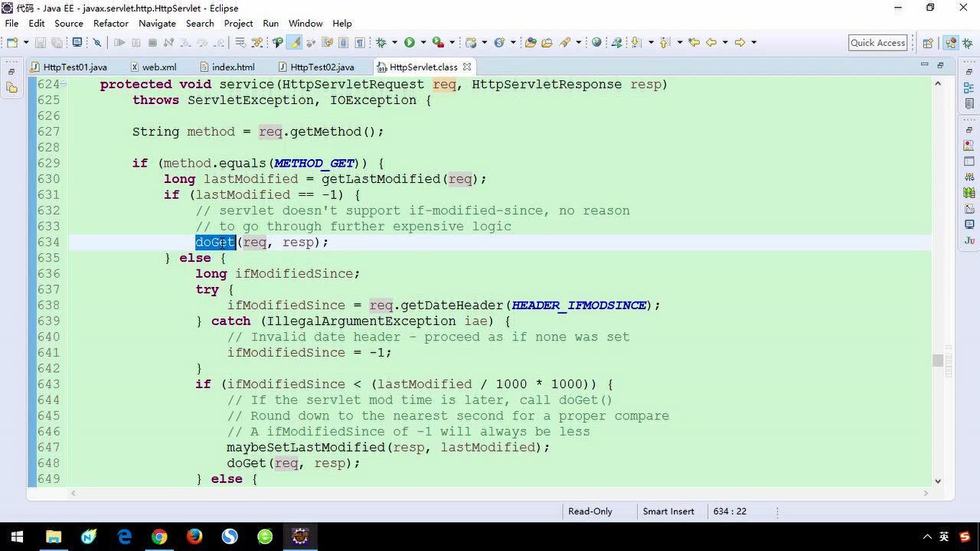Open the Refactor menu
The image size is (980, 551).
[110, 23]
